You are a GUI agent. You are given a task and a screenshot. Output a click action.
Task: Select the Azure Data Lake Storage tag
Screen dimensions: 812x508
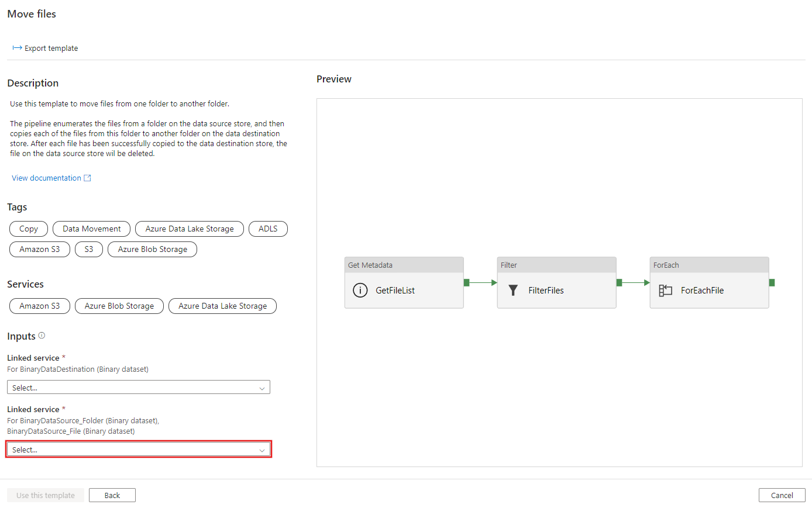pyautogui.click(x=190, y=229)
